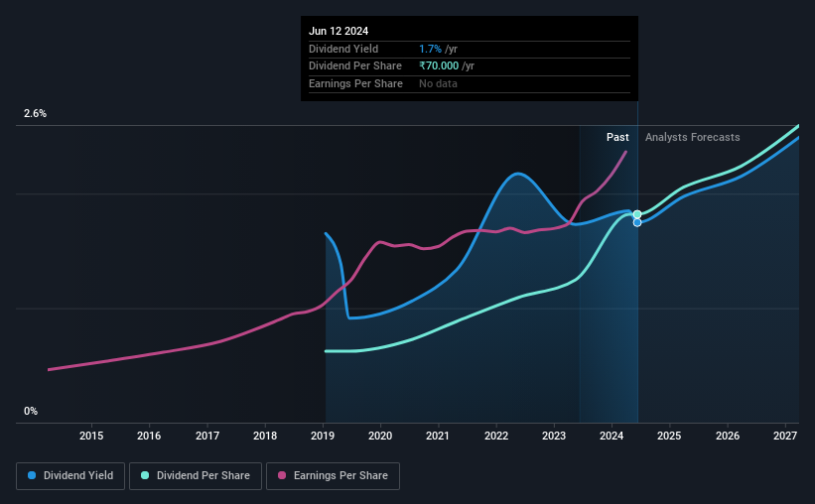Click the blue Dividend Yield legend dot
Screen dimensions: 815x504
(x=32, y=475)
